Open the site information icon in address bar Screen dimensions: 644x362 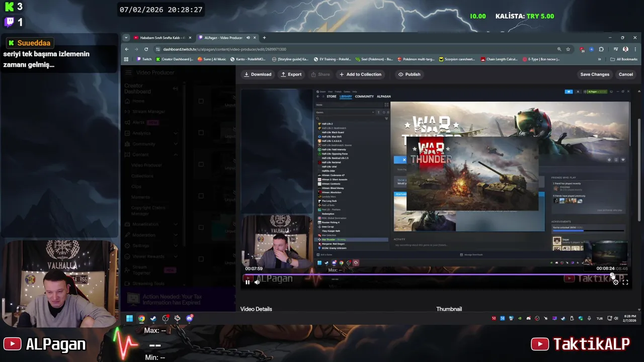pyautogui.click(x=158, y=49)
